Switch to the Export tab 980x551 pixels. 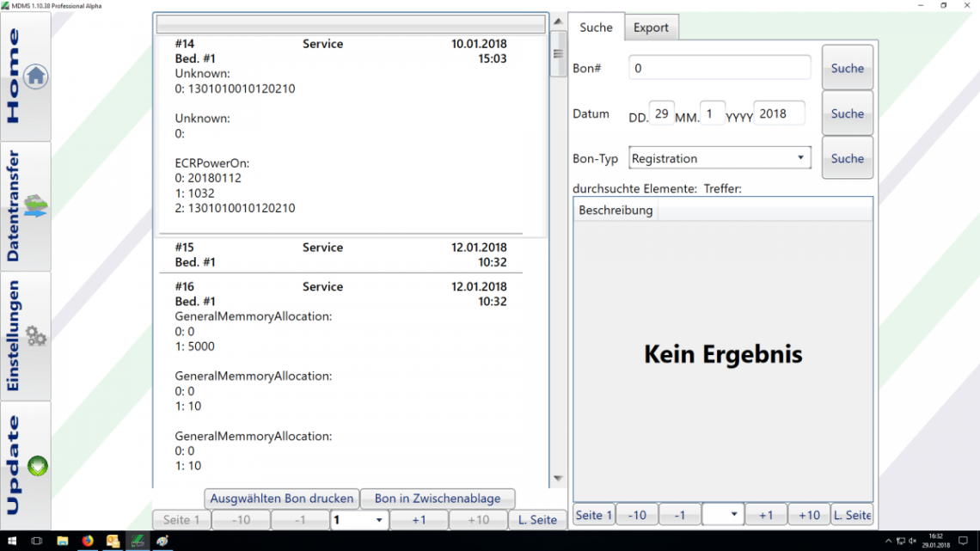pyautogui.click(x=651, y=28)
